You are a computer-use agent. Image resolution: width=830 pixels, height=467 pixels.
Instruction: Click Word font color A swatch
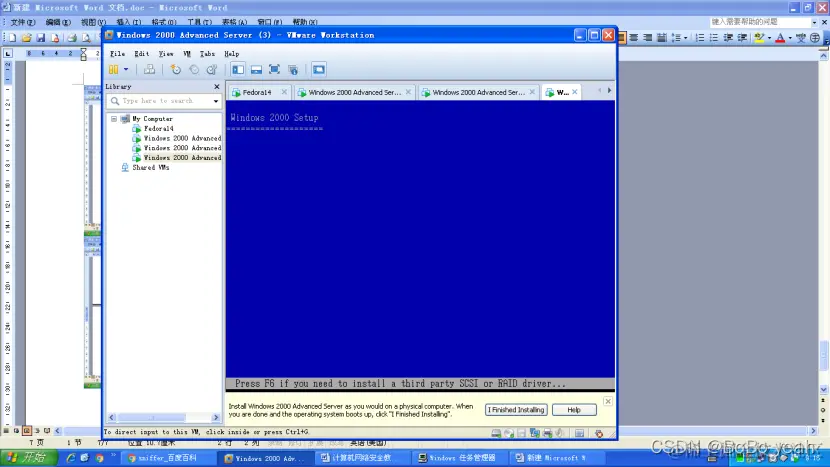(x=780, y=38)
